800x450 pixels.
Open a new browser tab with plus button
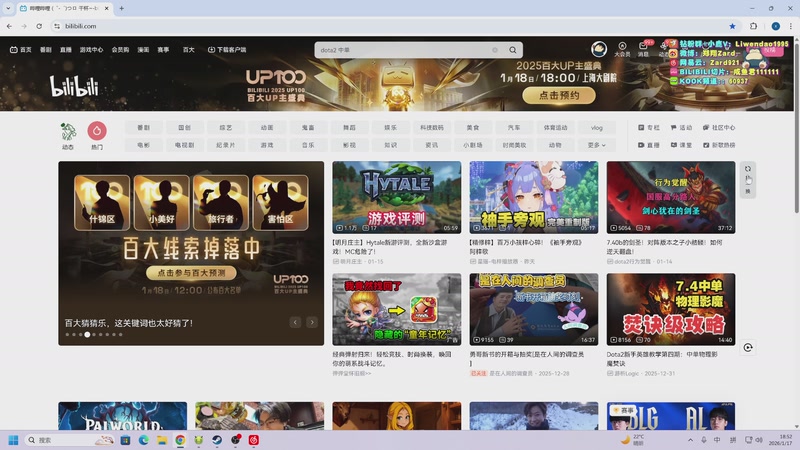coord(121,8)
